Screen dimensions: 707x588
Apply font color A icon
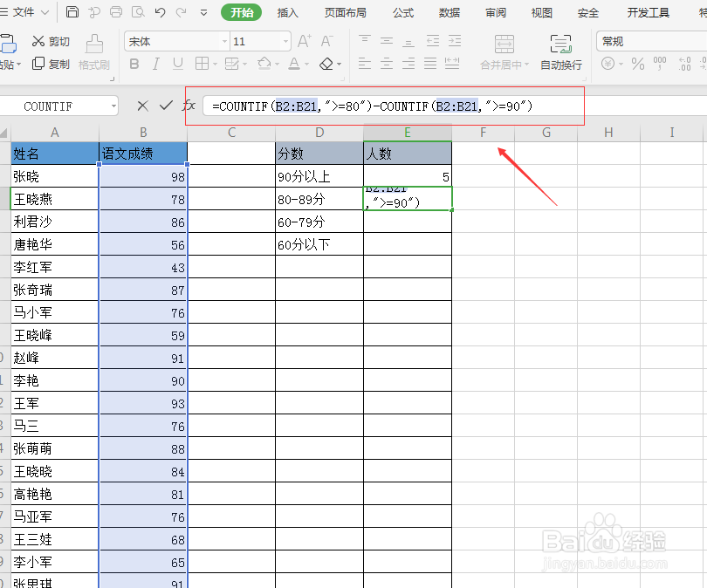click(294, 64)
